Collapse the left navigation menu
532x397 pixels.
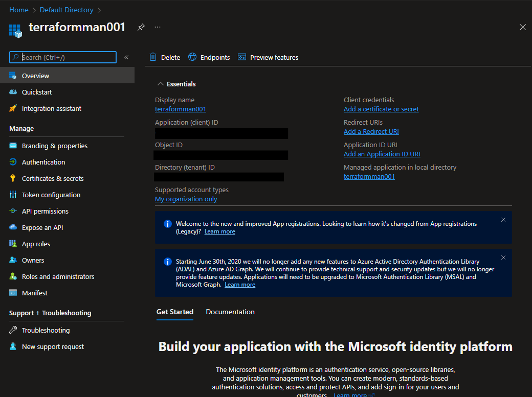point(126,57)
